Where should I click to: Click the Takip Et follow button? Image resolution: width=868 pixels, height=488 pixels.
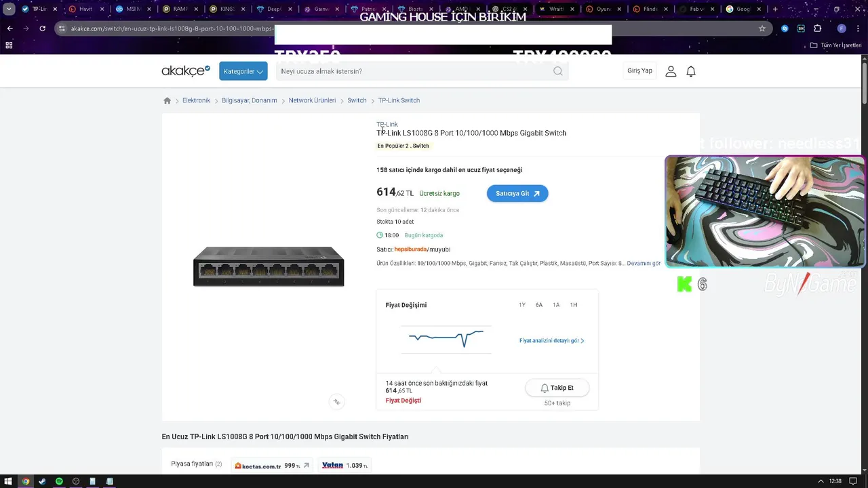(x=557, y=388)
